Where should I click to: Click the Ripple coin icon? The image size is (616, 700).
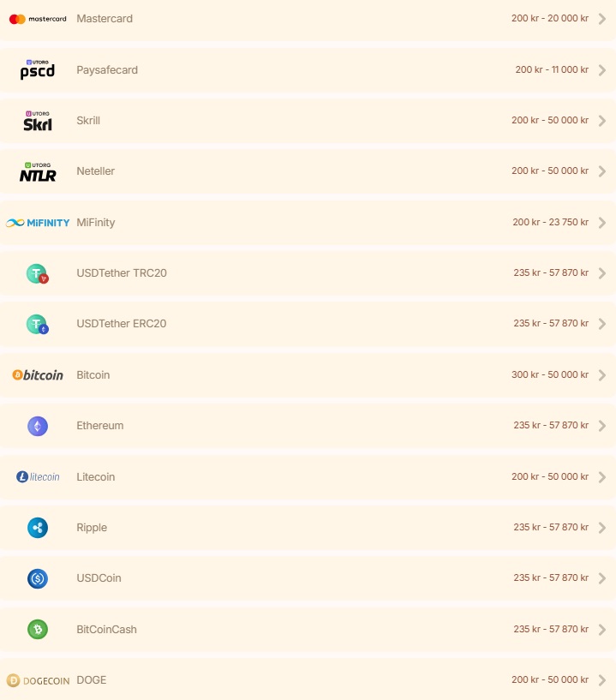coord(37,528)
